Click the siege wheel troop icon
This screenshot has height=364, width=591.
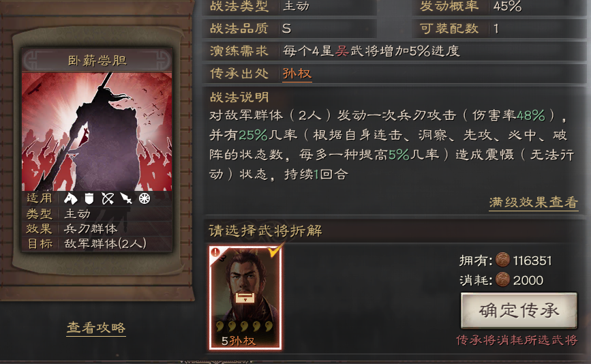(145, 198)
